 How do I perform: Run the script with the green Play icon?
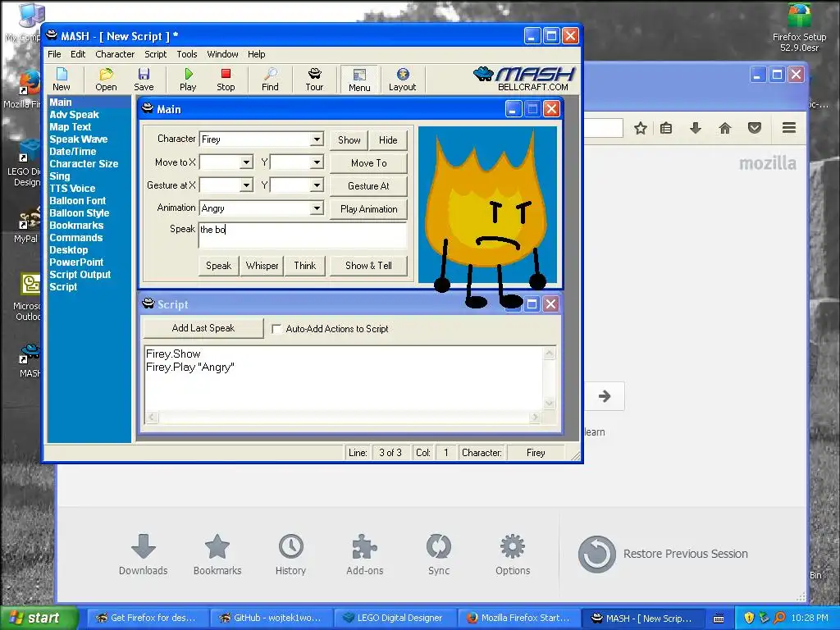pos(188,80)
